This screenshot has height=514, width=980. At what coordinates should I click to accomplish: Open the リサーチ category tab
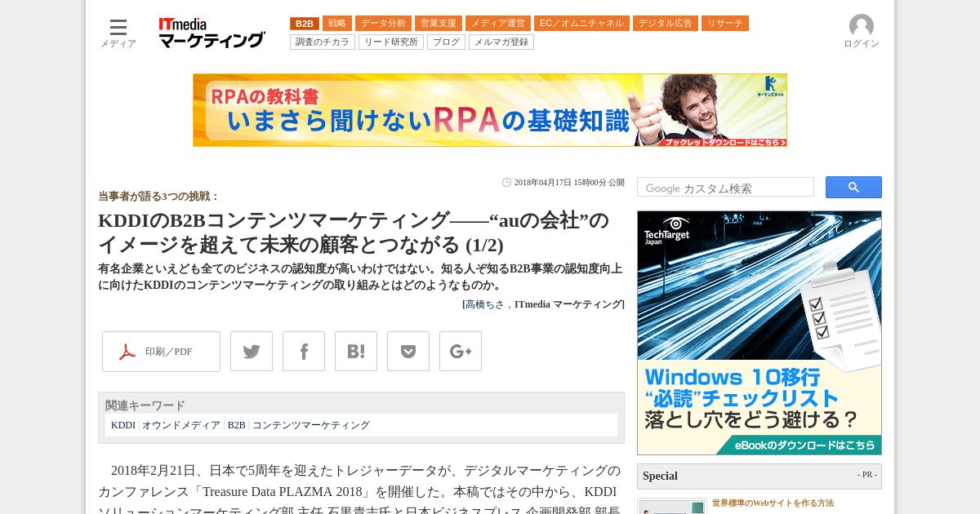tap(725, 24)
